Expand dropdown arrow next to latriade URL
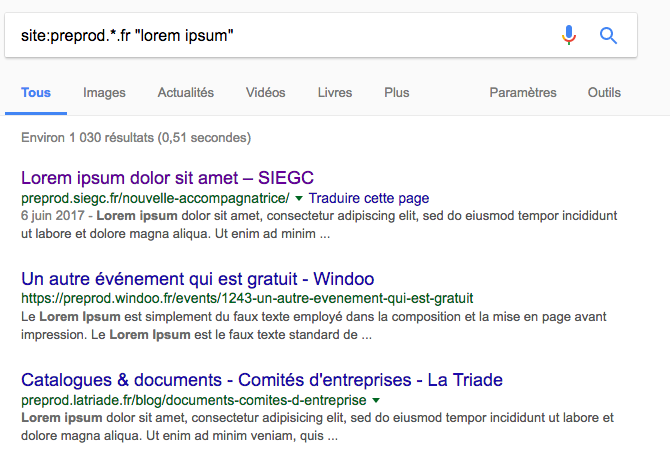Screen dimensions: 670x459 point(376,400)
